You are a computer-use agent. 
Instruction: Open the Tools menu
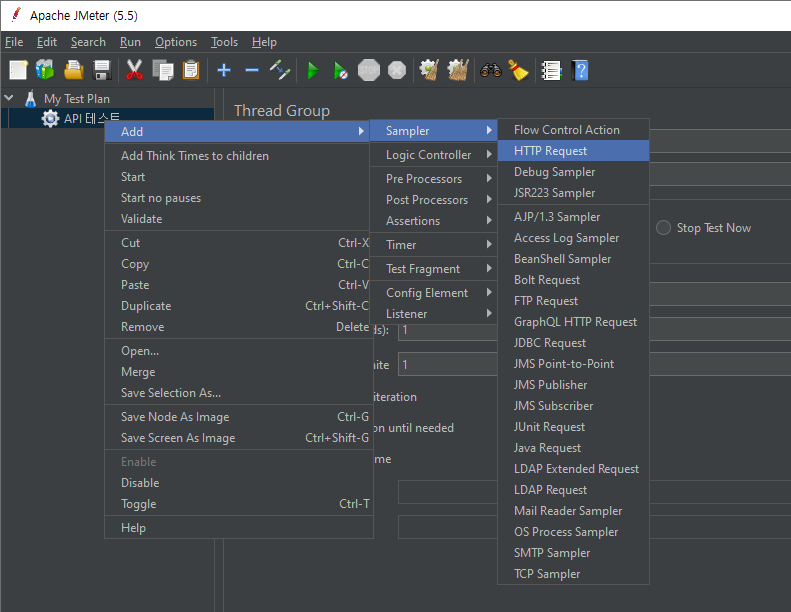(224, 42)
